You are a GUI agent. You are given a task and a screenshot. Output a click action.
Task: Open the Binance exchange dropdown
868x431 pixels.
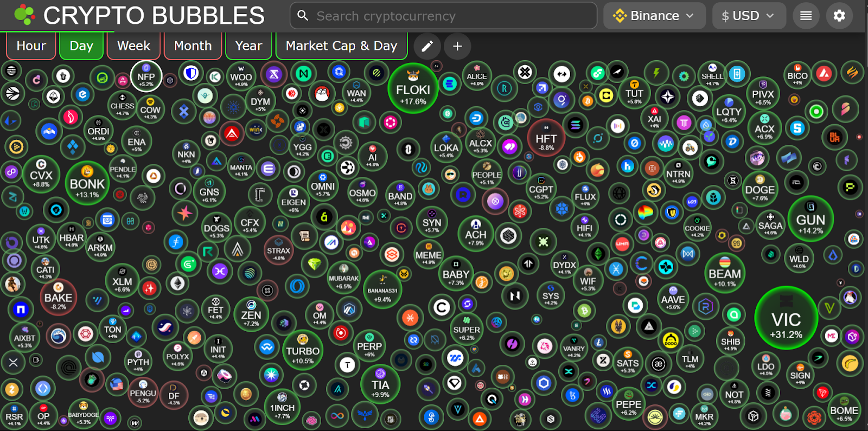point(655,16)
